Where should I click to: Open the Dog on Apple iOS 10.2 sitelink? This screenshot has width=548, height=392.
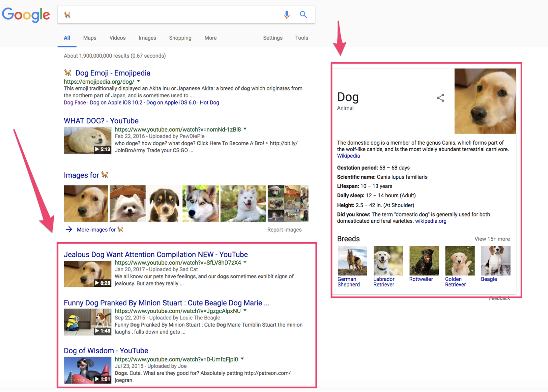(116, 102)
